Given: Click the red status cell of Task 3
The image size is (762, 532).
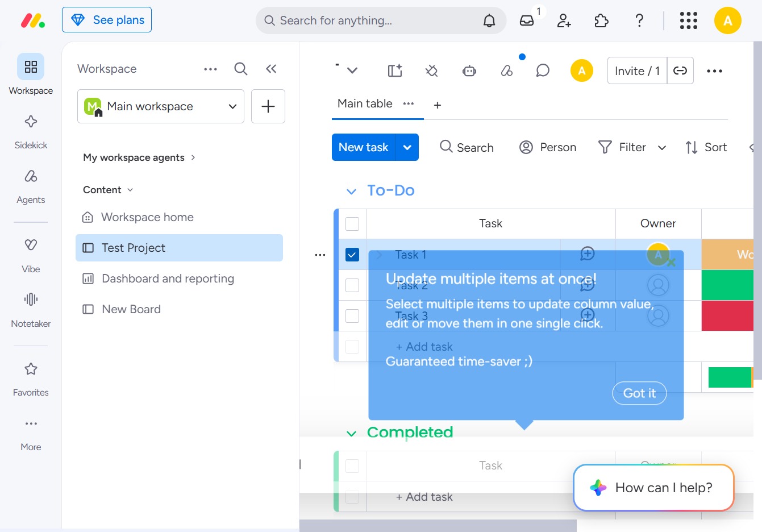Looking at the screenshot, I should 727,316.
